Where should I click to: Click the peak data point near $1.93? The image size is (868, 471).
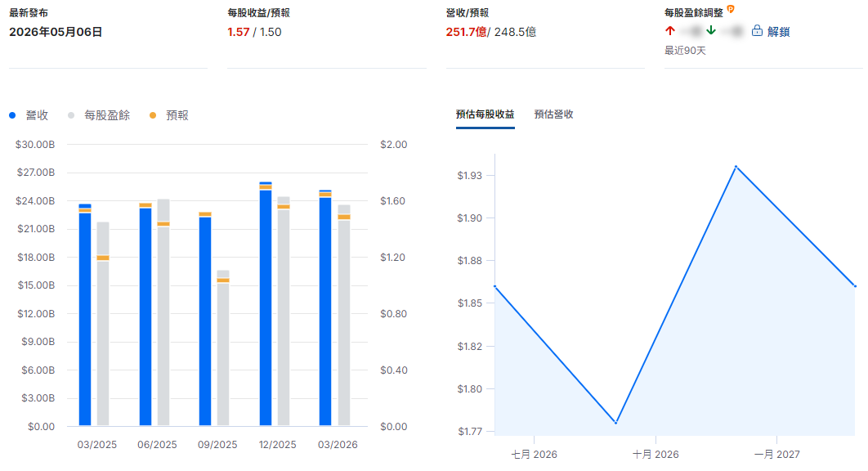(x=736, y=166)
